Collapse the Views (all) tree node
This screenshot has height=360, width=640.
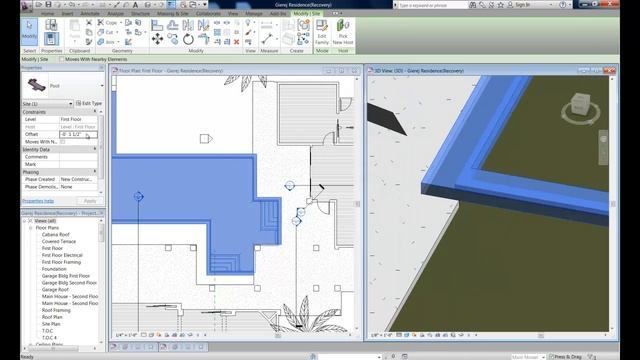pyautogui.click(x=24, y=221)
